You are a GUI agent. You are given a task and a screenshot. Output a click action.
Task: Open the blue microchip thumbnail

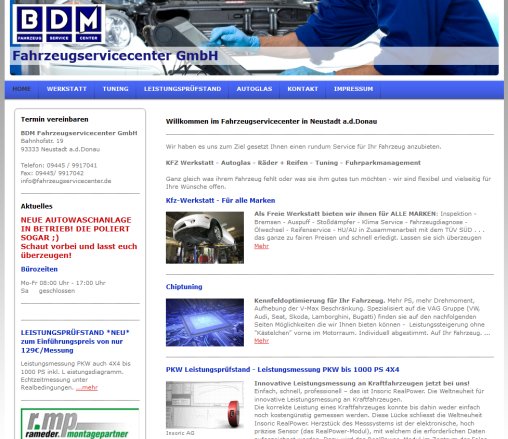point(205,322)
